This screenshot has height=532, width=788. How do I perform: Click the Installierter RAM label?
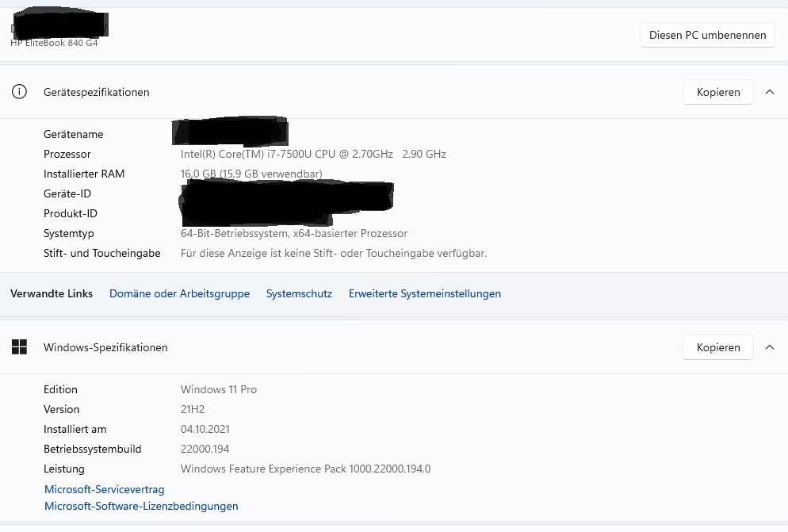[84, 174]
